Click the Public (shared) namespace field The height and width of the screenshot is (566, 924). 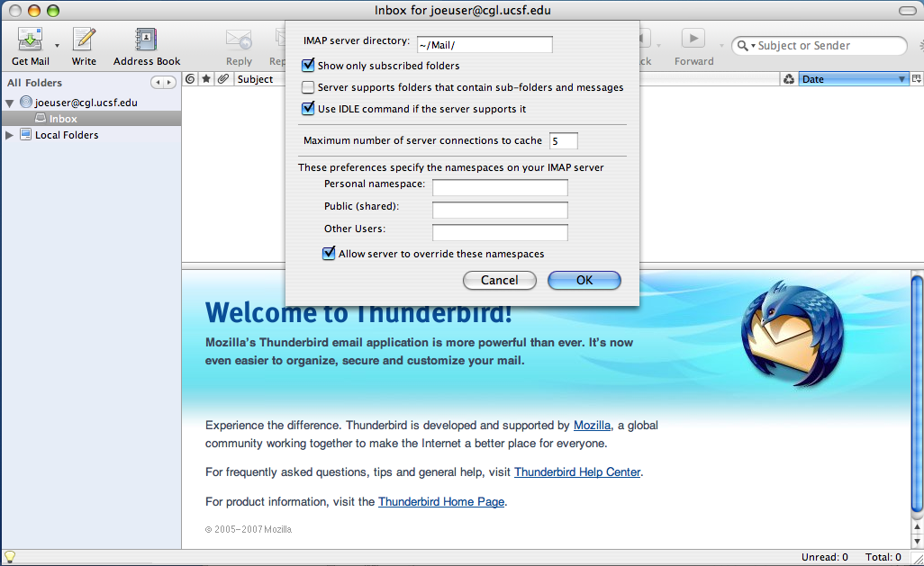click(500, 210)
